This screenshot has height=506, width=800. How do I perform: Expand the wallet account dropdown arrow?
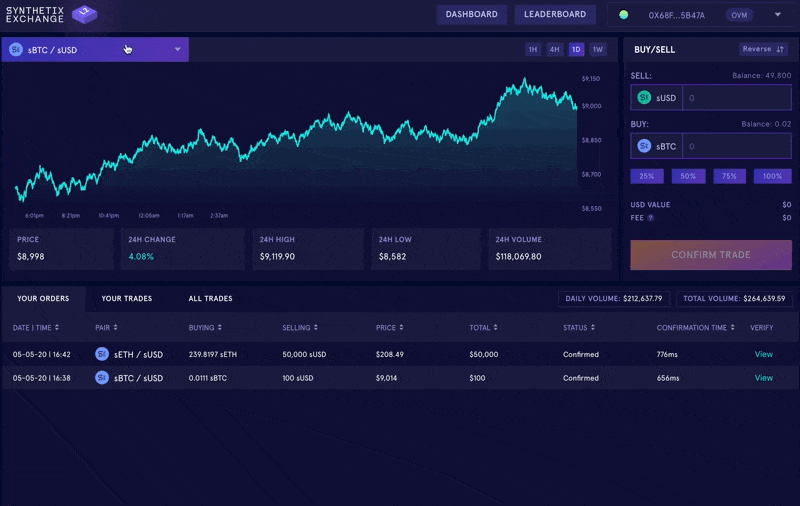point(778,15)
